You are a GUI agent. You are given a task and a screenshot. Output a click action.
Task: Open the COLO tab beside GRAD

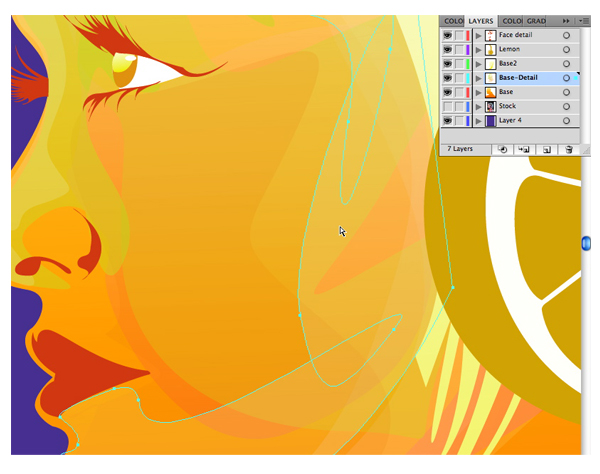click(512, 21)
